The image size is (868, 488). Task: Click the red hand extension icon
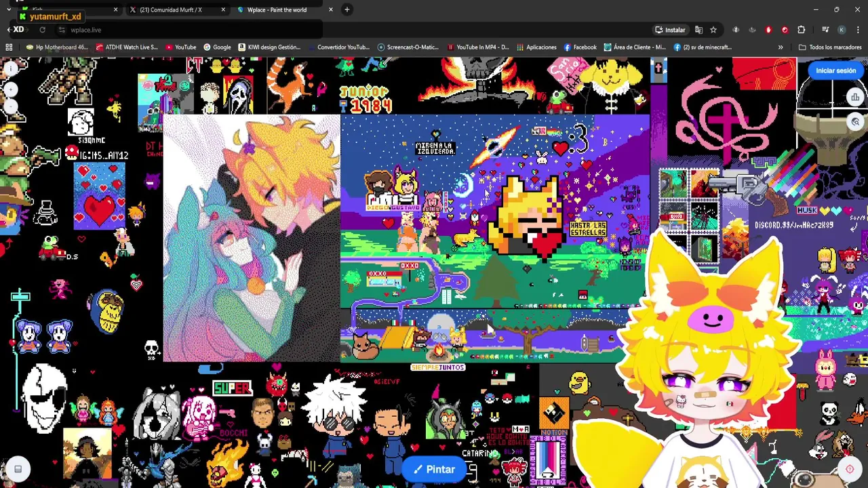click(768, 30)
